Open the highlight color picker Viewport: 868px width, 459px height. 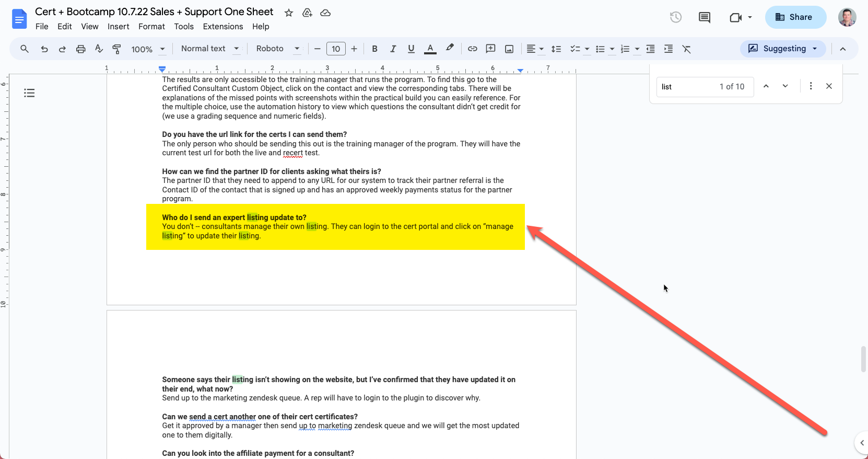click(449, 49)
